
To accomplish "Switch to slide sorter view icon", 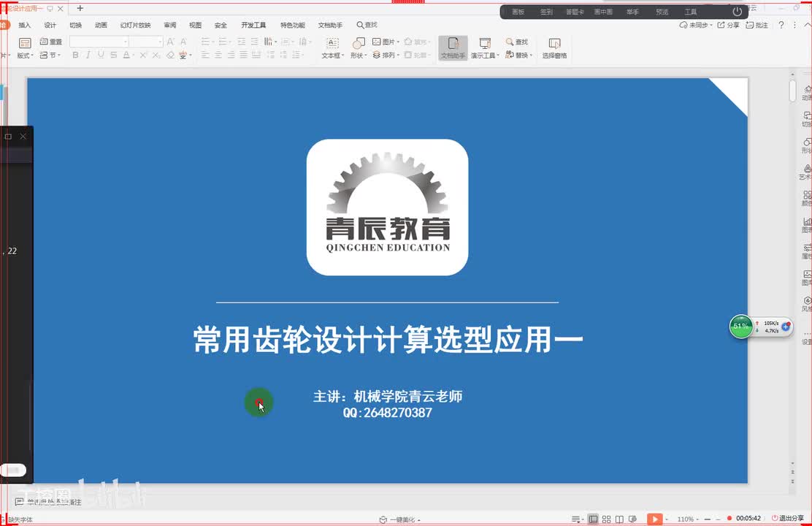I will [x=606, y=519].
